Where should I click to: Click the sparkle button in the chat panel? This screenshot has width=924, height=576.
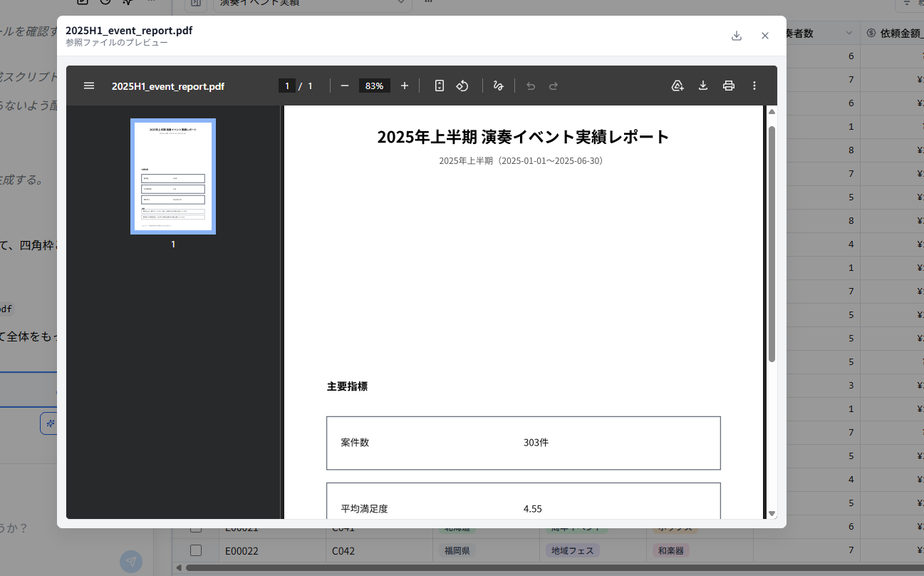(x=48, y=423)
